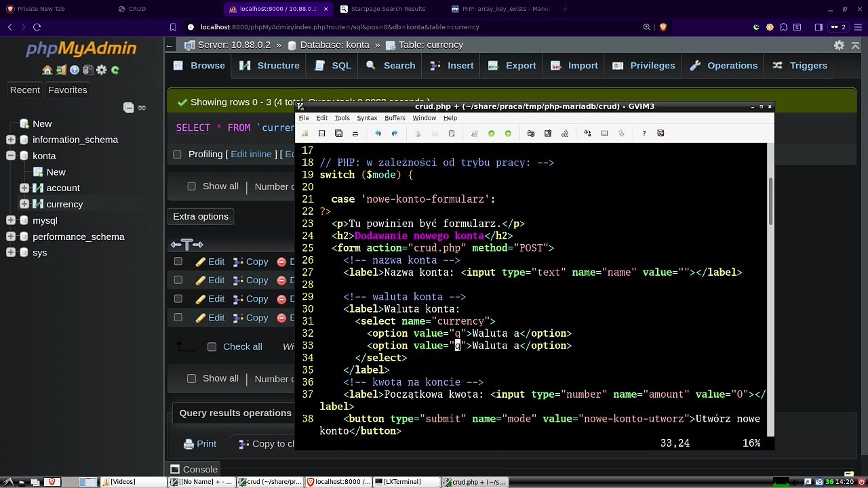This screenshot has width=868, height=488.
Task: Expand the mysql database node
Action: (x=11, y=220)
